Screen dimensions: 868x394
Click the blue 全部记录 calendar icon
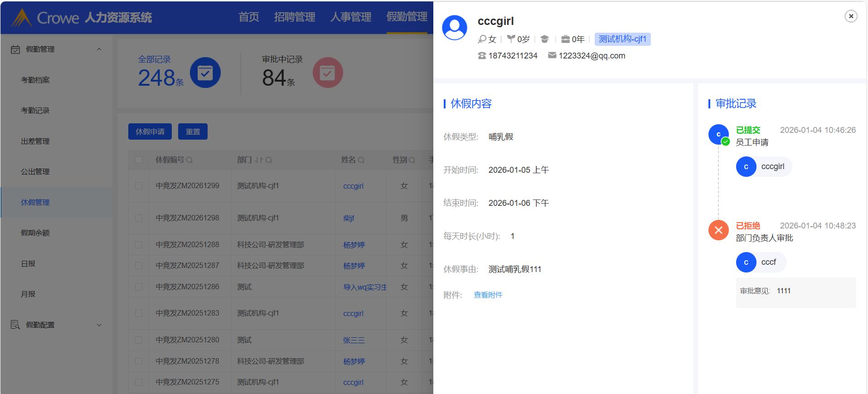(x=205, y=73)
